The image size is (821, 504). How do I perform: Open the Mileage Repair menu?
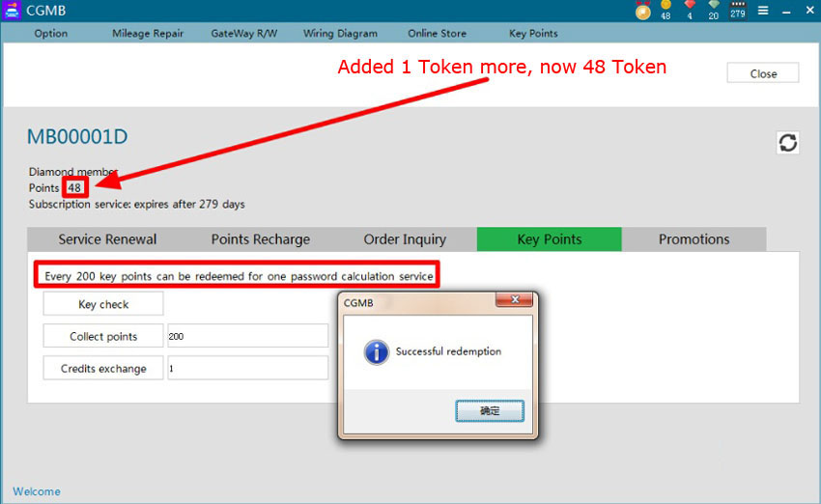148,33
